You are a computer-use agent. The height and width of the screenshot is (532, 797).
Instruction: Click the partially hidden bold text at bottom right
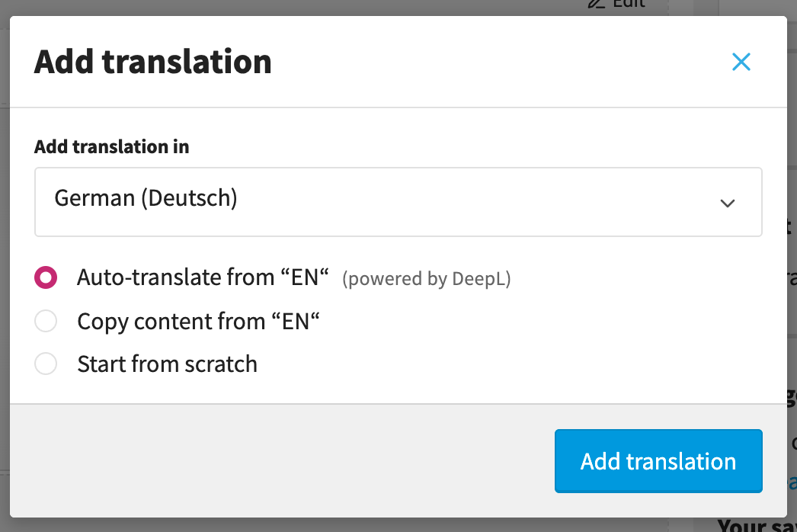tap(757, 526)
